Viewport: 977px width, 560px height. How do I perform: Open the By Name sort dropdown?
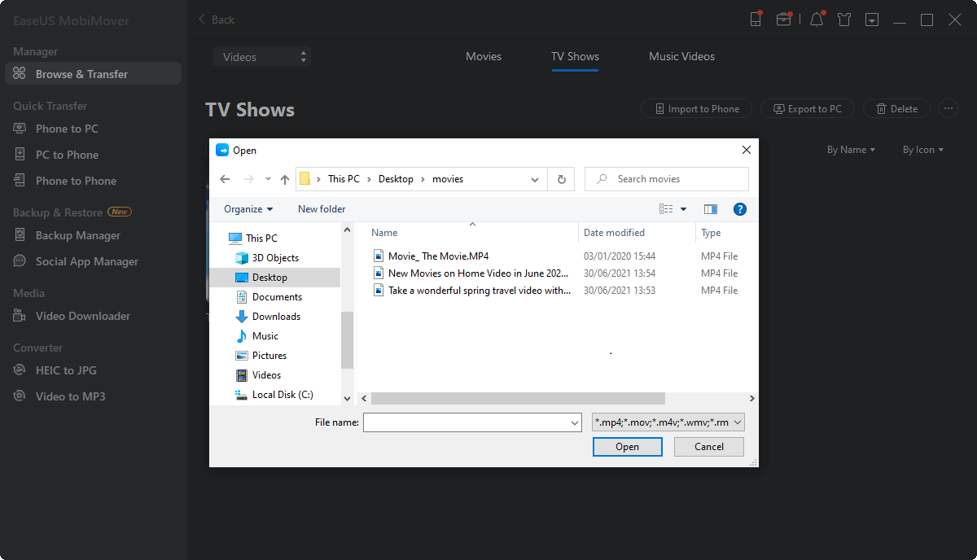tap(851, 150)
